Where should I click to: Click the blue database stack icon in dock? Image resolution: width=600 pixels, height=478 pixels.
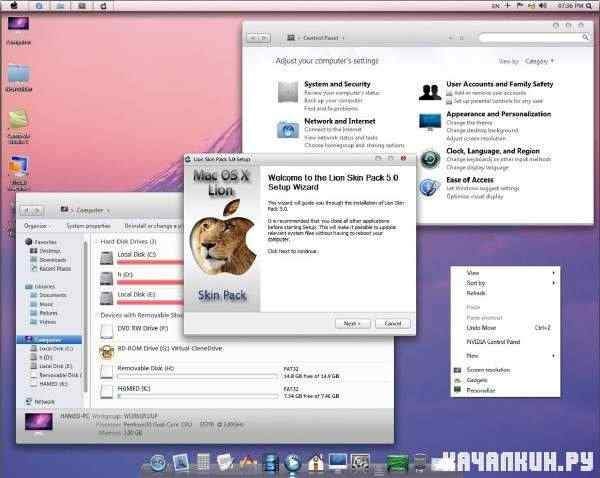coord(271,463)
